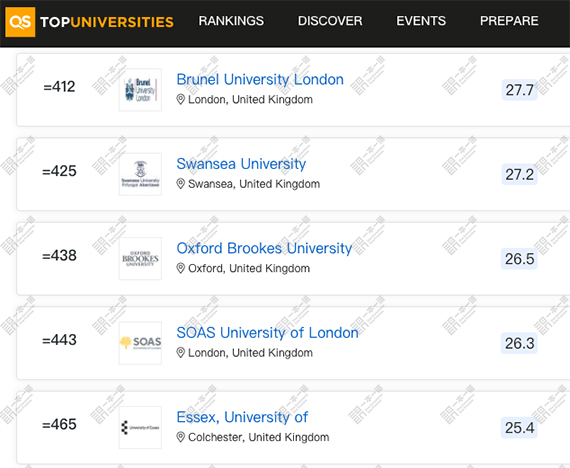Click the QS logo icon
The height and width of the screenshot is (468, 570).
pos(20,22)
